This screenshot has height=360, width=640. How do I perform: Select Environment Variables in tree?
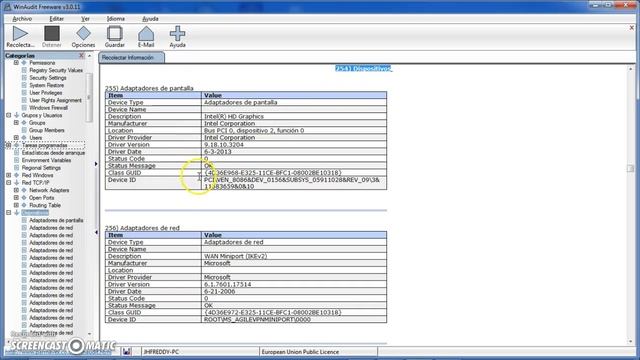47,160
